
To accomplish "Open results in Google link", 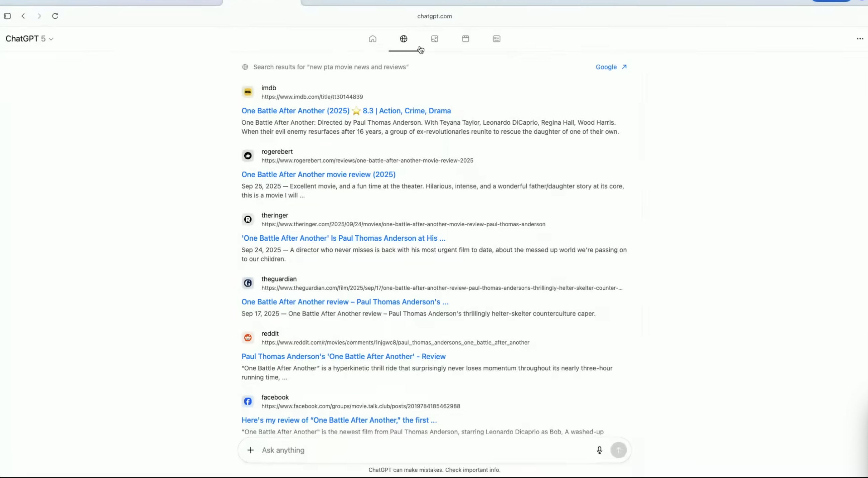I will (x=611, y=67).
